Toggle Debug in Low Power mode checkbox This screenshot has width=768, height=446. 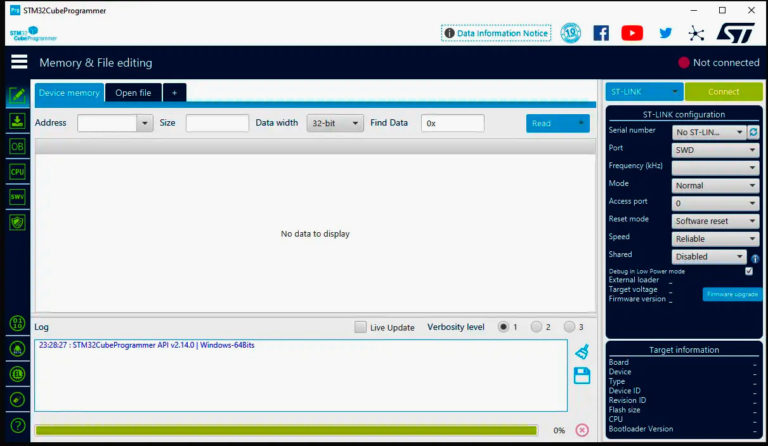[749, 271]
